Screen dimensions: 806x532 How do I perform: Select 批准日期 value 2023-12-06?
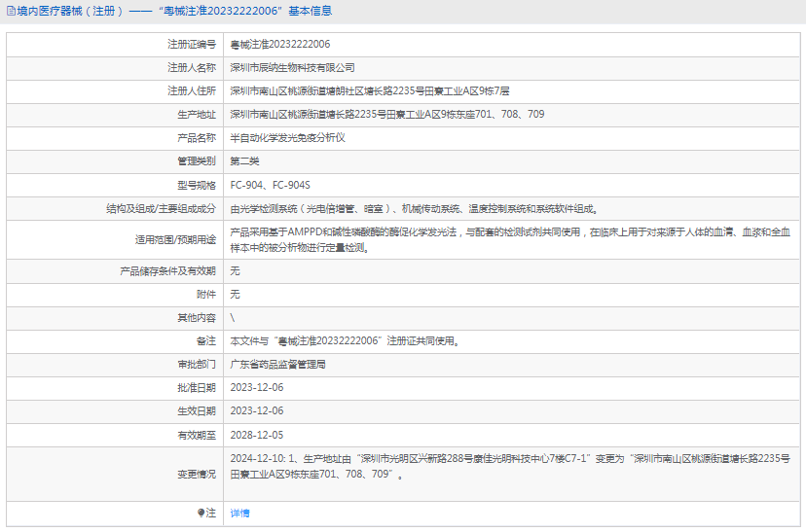257,388
